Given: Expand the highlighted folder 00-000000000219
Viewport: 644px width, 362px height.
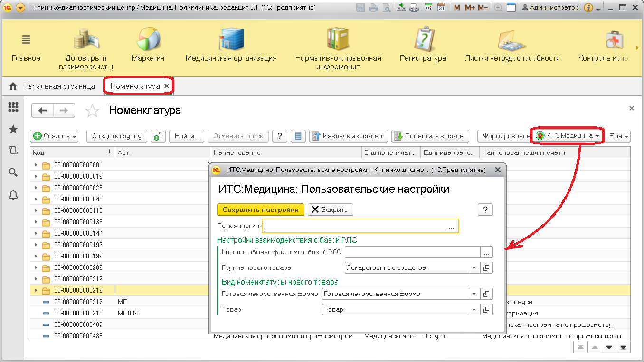Looking at the screenshot, I should tap(36, 290).
